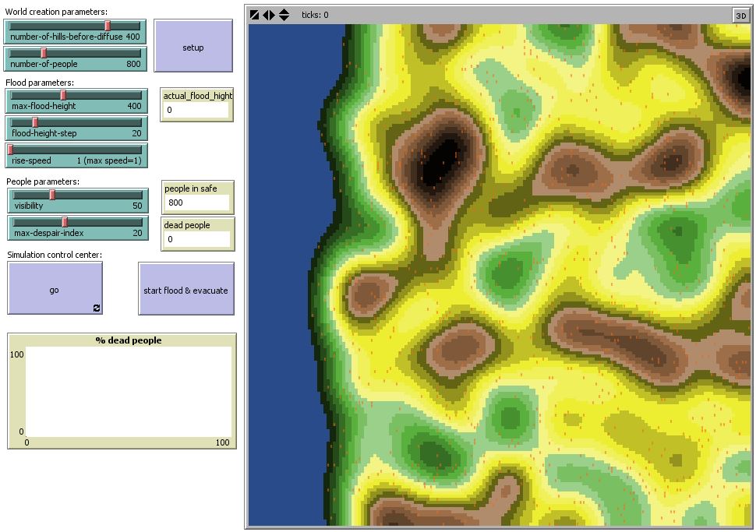This screenshot has height=532, width=756.
Task: Click the forever loop icon on go
Action: pos(97,308)
